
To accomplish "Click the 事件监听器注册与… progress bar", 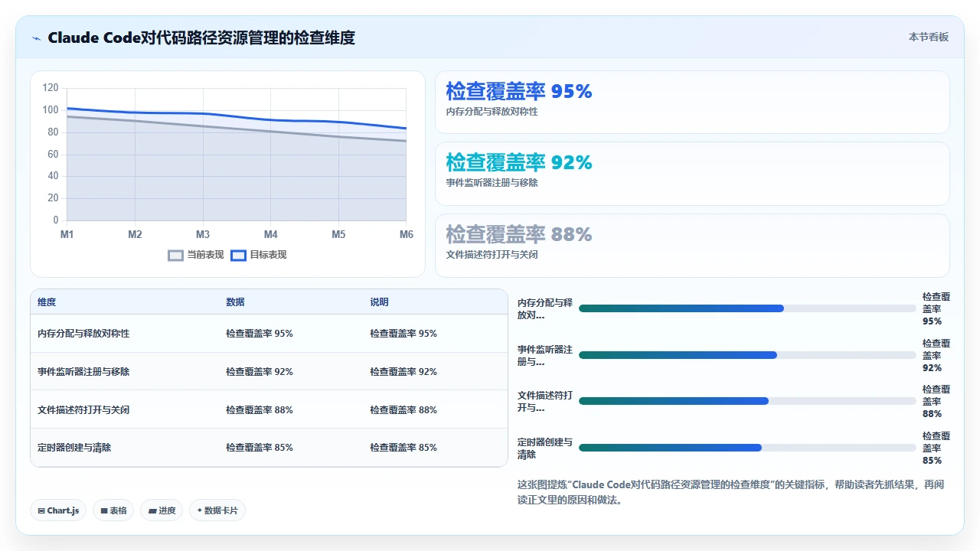I will tap(747, 355).
